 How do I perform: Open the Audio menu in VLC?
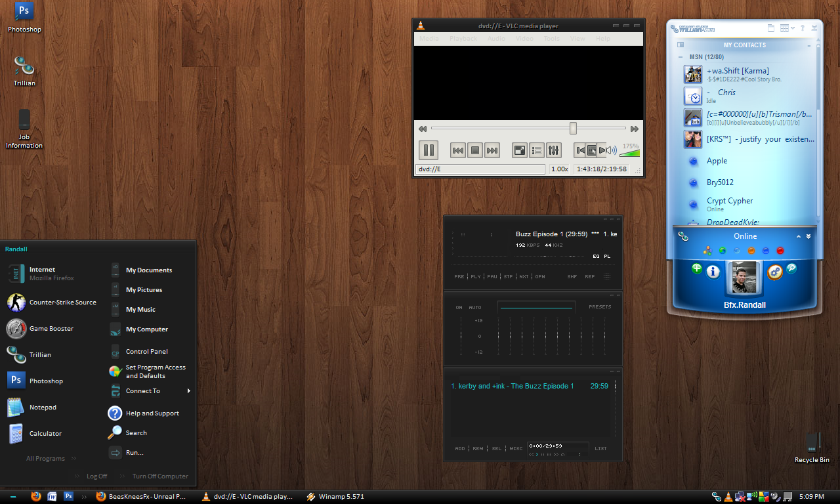[x=496, y=39]
